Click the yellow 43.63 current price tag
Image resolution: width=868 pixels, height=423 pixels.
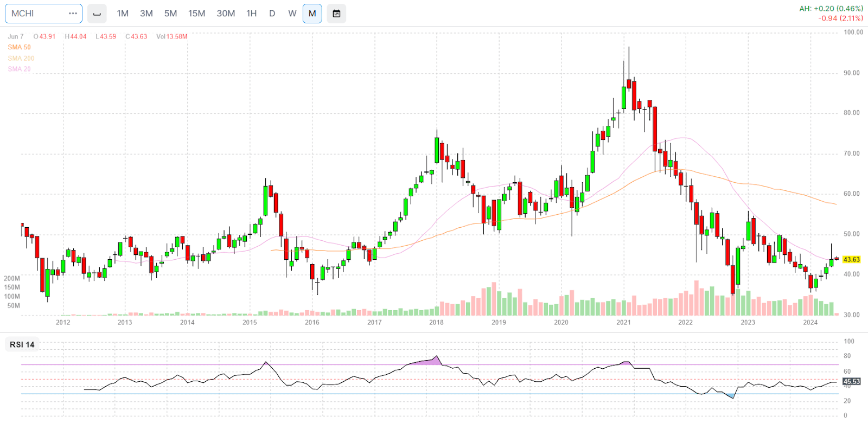click(x=852, y=260)
